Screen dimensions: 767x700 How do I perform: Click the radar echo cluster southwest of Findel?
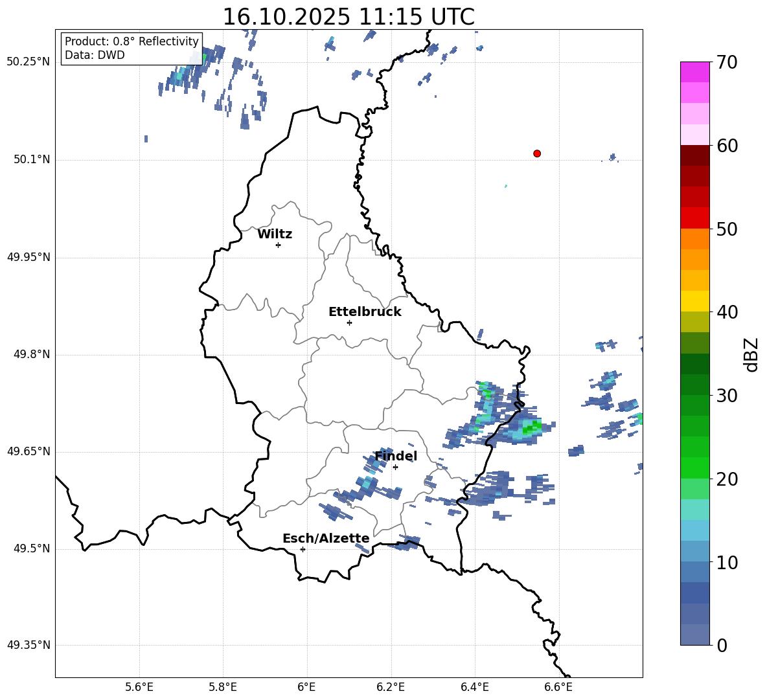pos(363,490)
